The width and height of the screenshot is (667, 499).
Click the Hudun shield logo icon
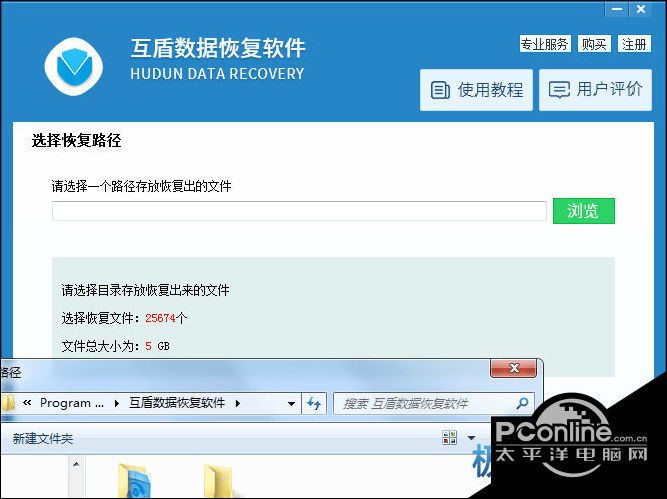pos(74,66)
